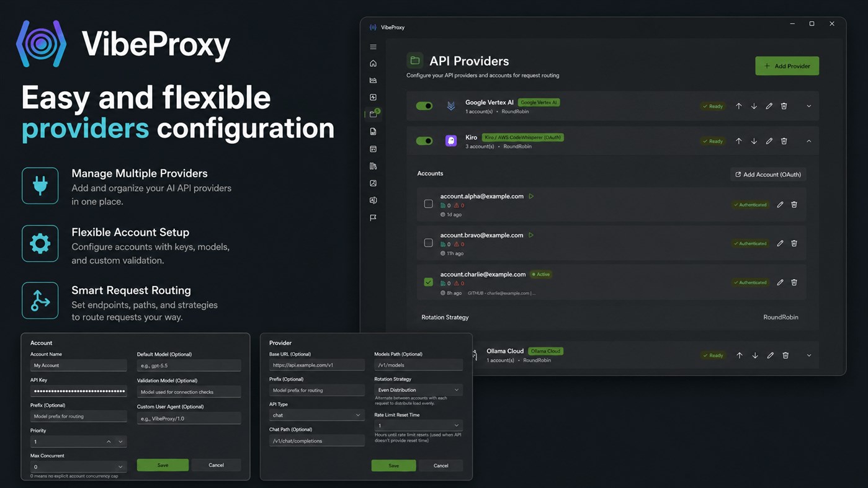Edit the Google Vertex AI provider

pyautogui.click(x=769, y=106)
